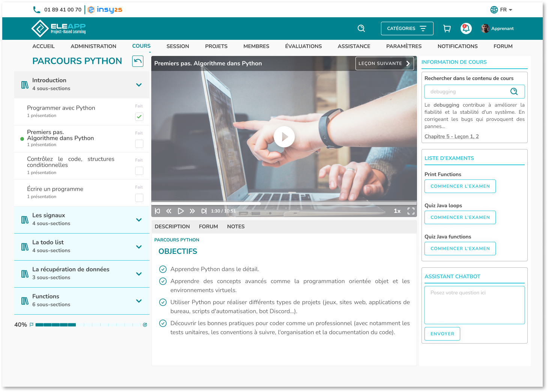The width and height of the screenshot is (548, 392).
Task: Play the video with center play button
Action: coord(284,137)
